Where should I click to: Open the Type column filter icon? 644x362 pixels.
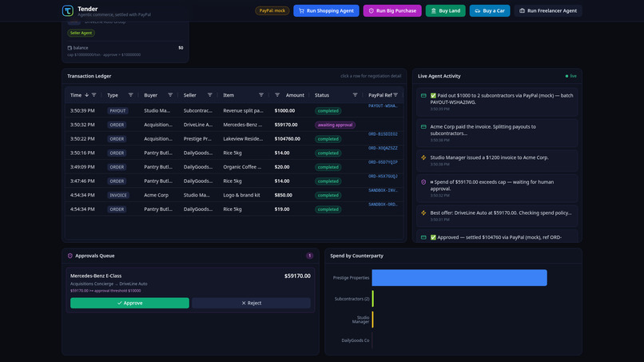[x=130, y=95]
